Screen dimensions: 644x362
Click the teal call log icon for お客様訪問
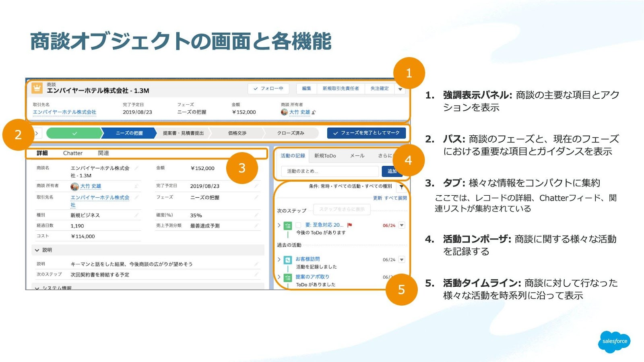(x=288, y=260)
